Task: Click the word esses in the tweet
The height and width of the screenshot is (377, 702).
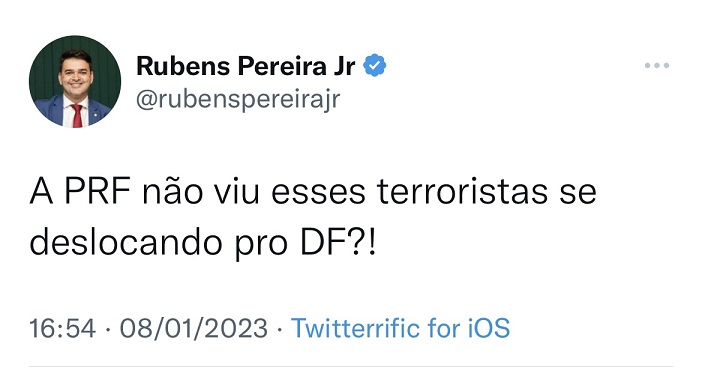Action: (x=318, y=193)
